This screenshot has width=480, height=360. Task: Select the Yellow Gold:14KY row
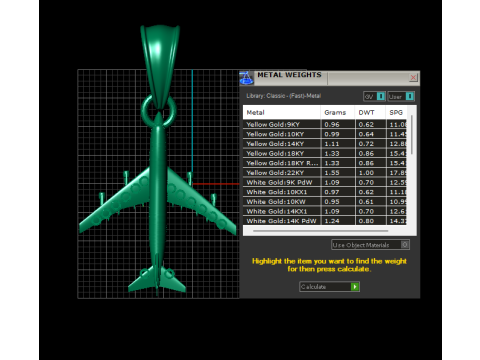click(325, 144)
